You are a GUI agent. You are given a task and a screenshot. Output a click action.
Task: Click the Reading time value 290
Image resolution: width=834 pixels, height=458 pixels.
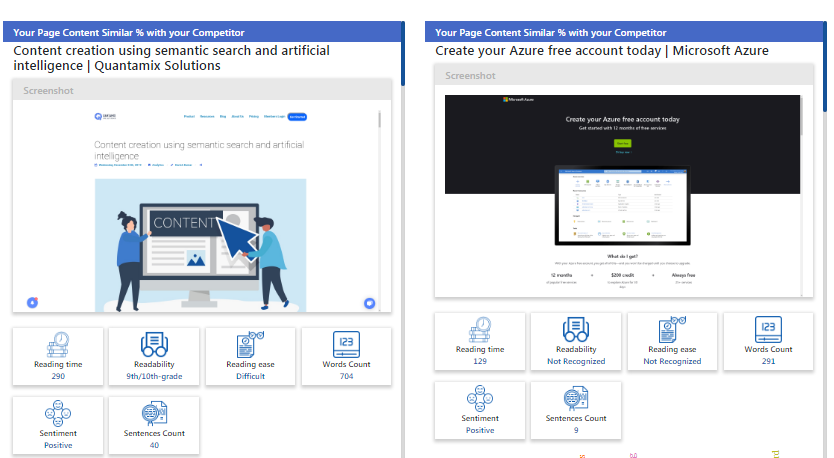point(58,376)
